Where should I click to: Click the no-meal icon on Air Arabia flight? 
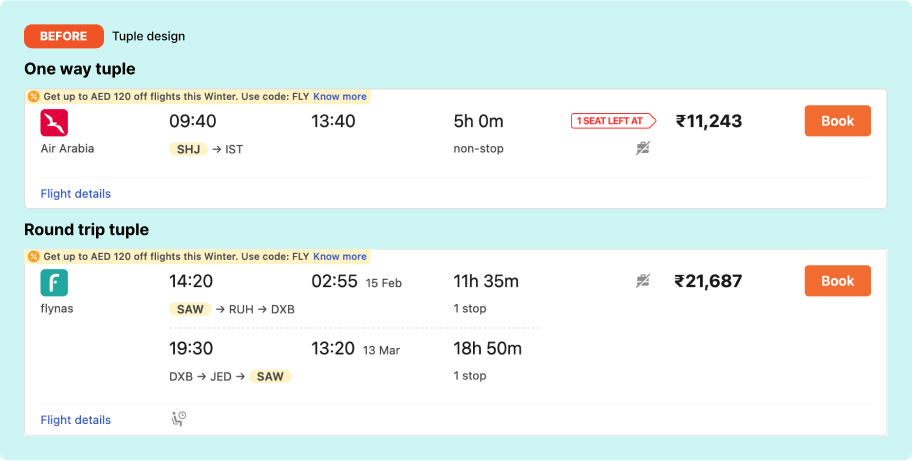(644, 148)
